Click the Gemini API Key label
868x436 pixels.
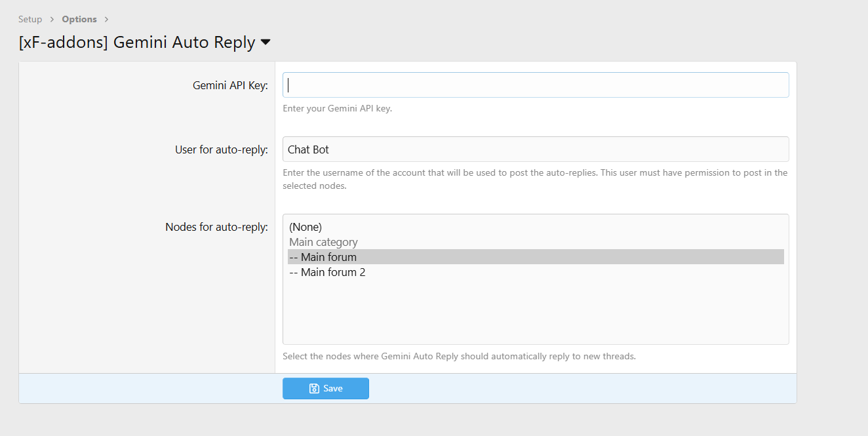[x=228, y=85]
